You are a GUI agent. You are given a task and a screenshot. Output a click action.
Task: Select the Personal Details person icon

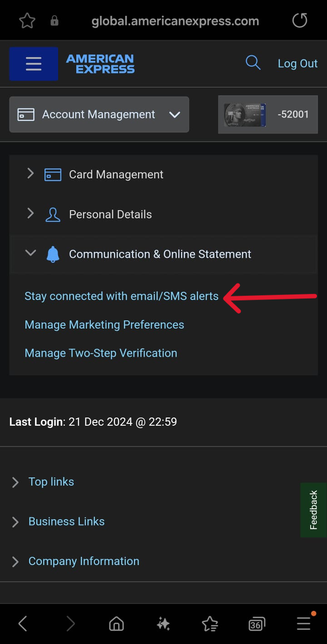tap(53, 214)
